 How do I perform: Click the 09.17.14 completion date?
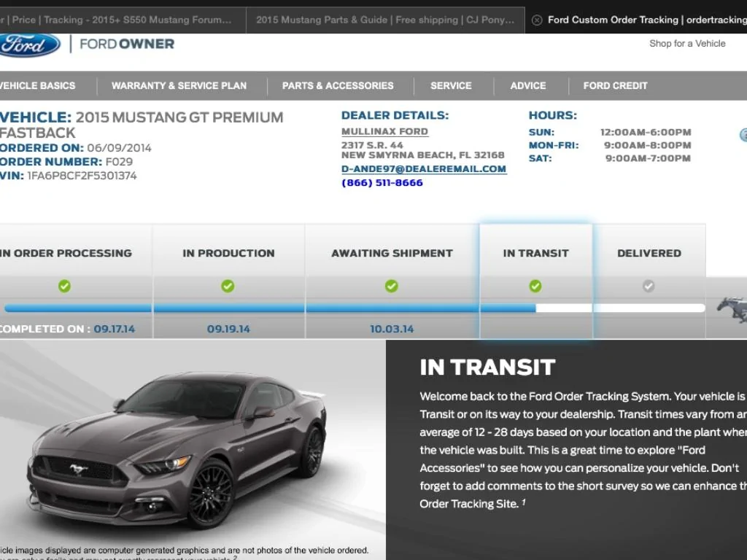click(x=115, y=329)
